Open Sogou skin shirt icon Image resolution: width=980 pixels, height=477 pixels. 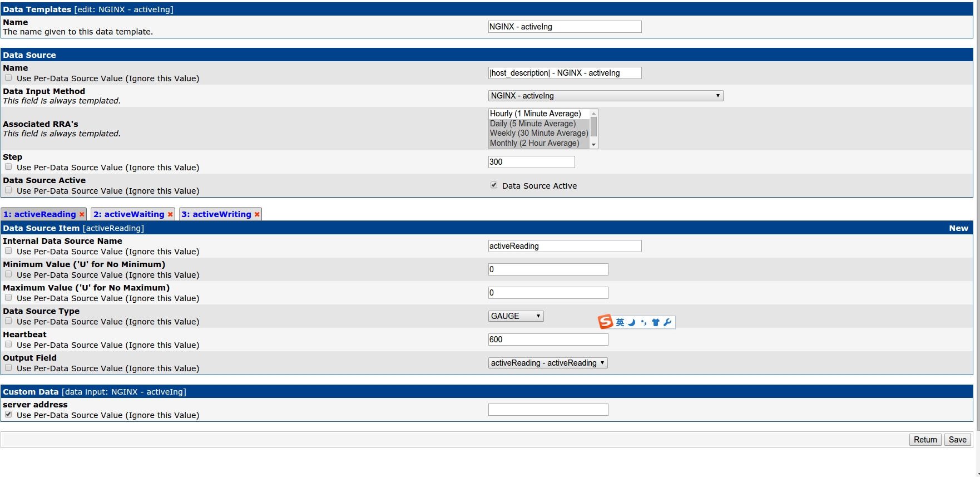coord(655,322)
